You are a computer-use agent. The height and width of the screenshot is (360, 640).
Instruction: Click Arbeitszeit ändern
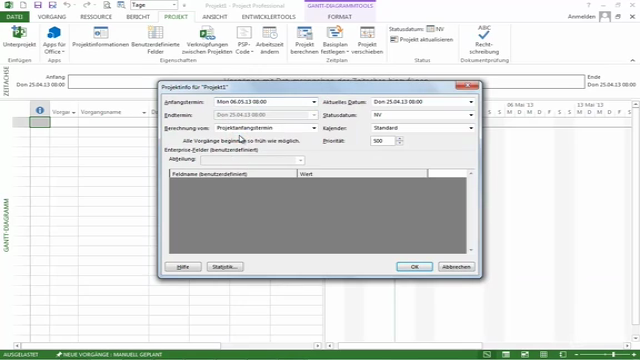coord(269,40)
